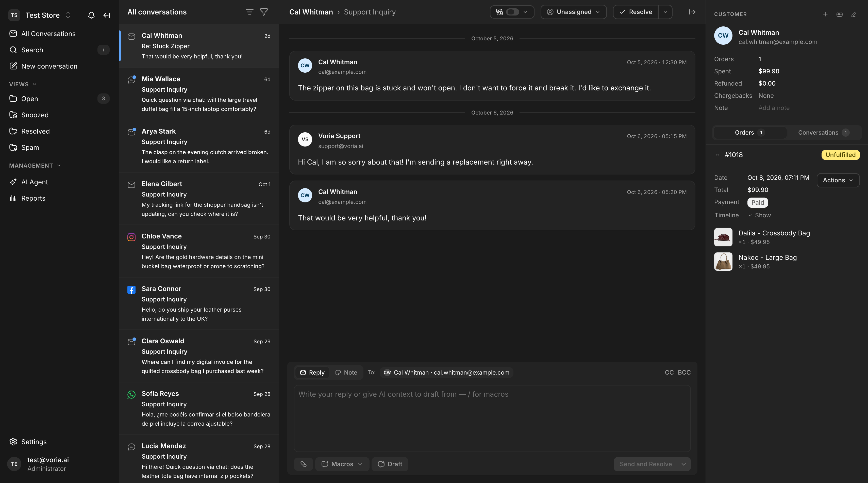Viewport: 868px width, 483px height.
Task: Open the Reports page
Action: click(59, 198)
